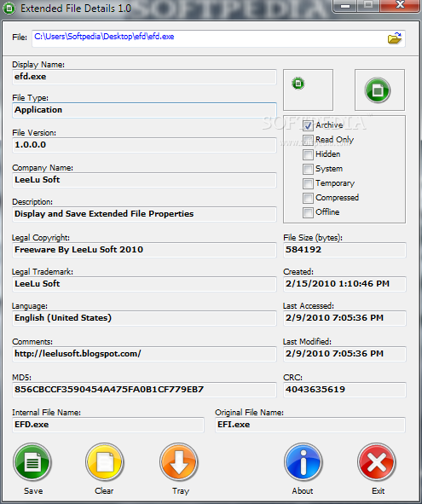Send app to Tray with orange arrow icon

(179, 462)
